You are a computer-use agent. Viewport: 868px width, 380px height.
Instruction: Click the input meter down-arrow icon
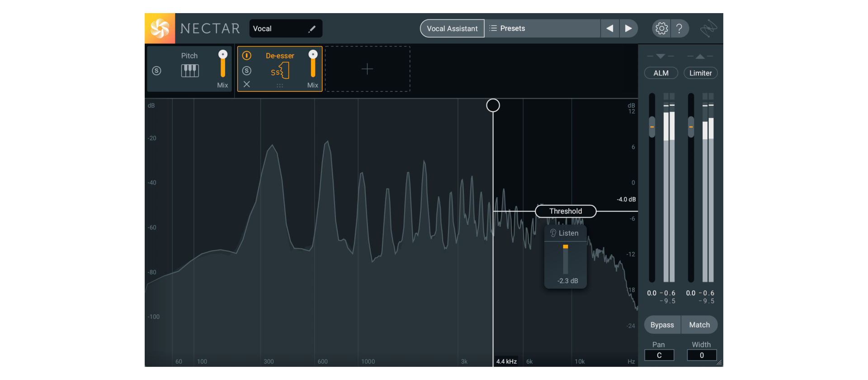(x=660, y=56)
